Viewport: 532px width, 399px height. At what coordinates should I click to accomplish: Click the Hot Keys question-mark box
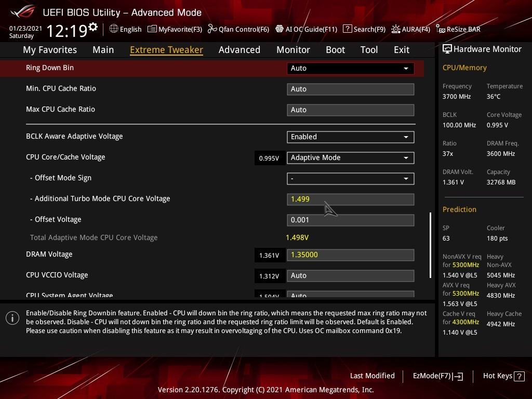519,376
